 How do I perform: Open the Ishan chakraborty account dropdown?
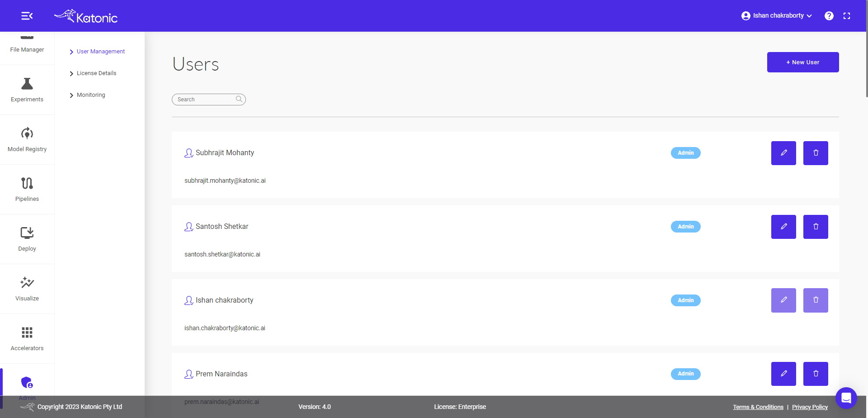(777, 16)
